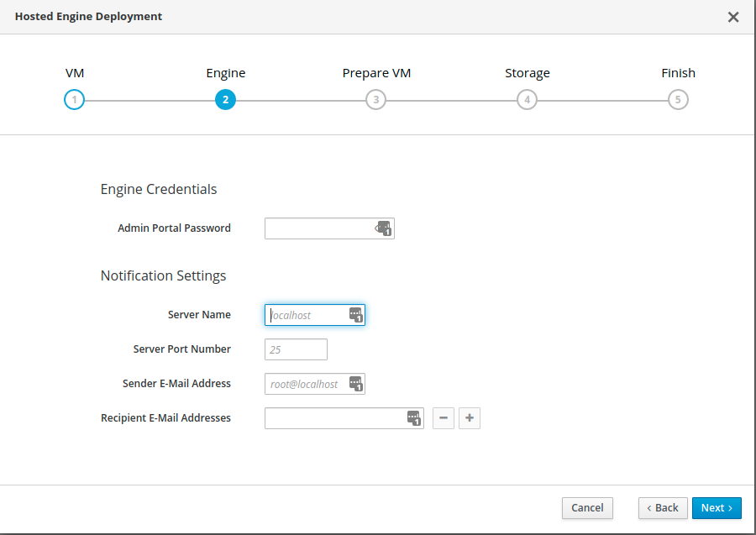Jump to step 3 Prepare VM

[x=375, y=100]
